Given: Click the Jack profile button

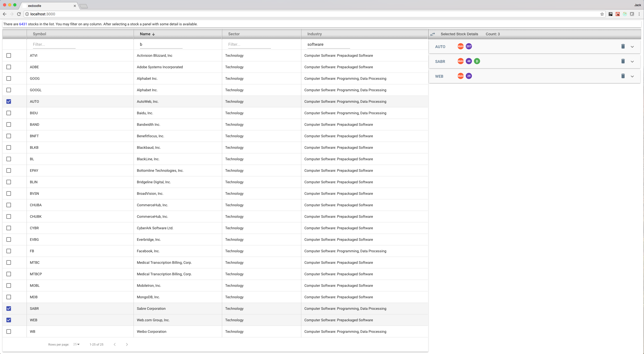Looking at the screenshot, I should 638,5.
